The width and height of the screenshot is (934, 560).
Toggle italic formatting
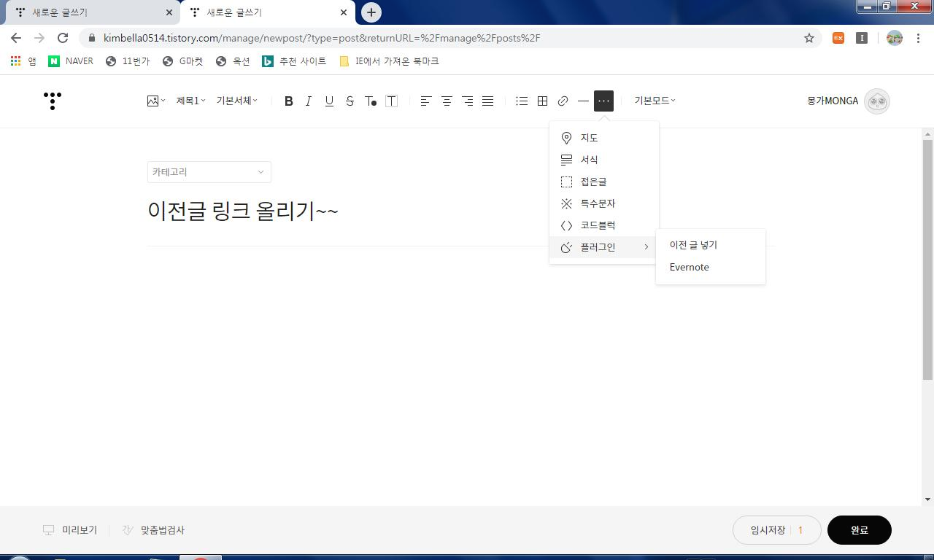[x=309, y=101]
